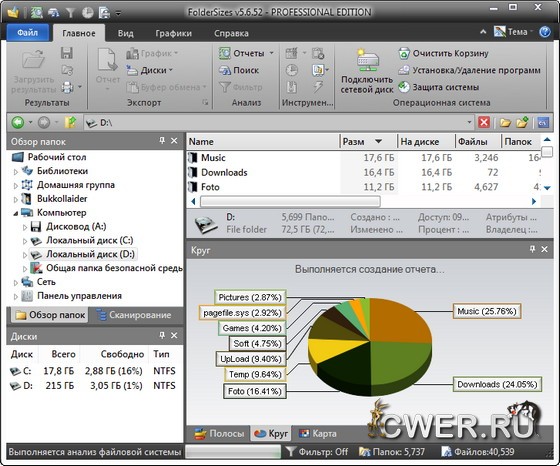This screenshot has width=560, height=466.
Task: Open the Файл menu tab
Action: [28, 32]
